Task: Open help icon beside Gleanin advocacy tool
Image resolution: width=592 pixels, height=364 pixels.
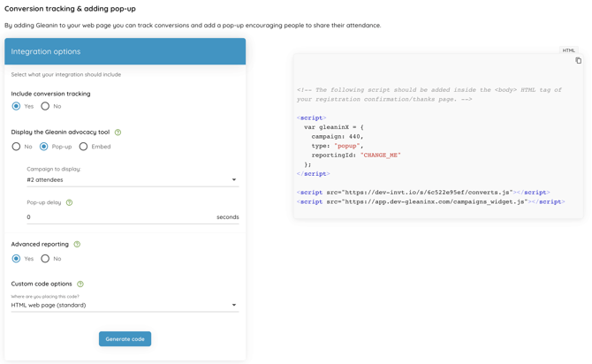Action: pos(118,133)
